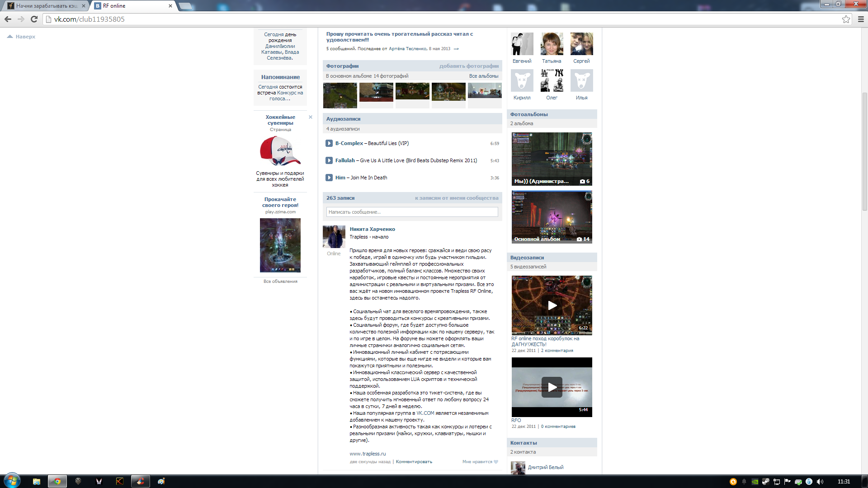
Task: Close the Хоккейные сувениры ad
Action: point(311,117)
